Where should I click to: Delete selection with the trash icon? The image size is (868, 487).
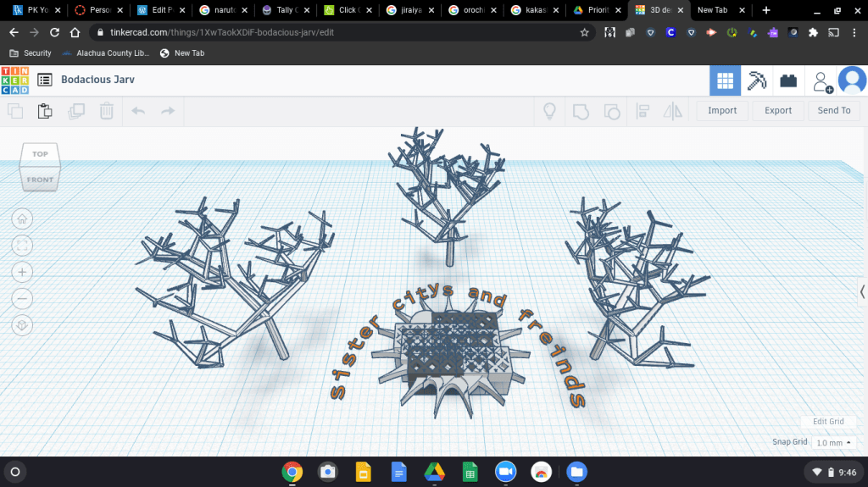(x=107, y=110)
